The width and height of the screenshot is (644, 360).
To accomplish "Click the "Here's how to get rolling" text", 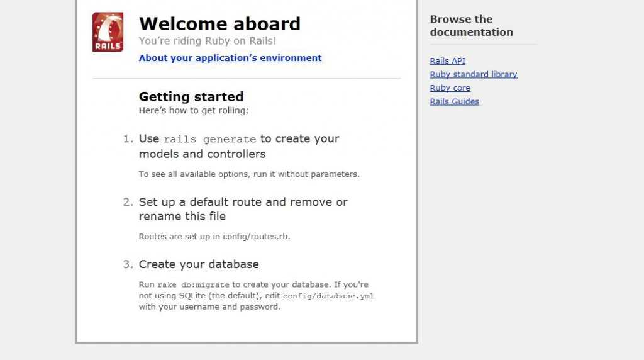I will point(194,111).
